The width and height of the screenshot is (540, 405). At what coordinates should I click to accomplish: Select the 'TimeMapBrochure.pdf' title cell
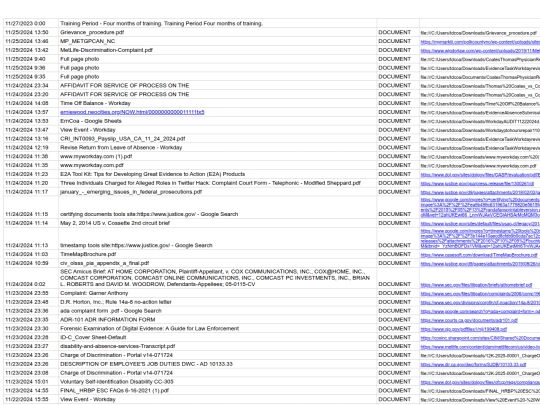[217, 255]
